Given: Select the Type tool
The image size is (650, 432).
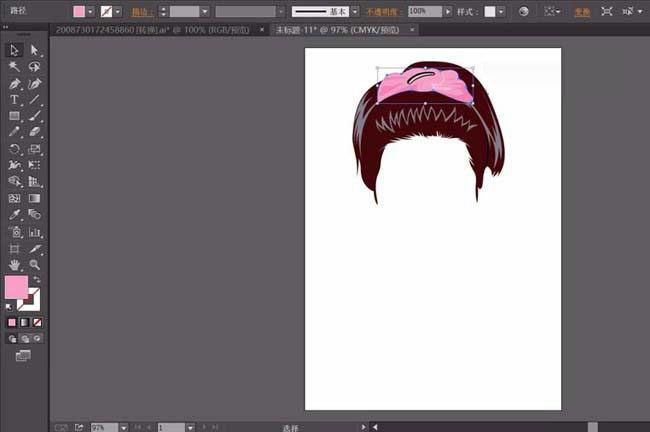Looking at the screenshot, I should pyautogui.click(x=15, y=100).
